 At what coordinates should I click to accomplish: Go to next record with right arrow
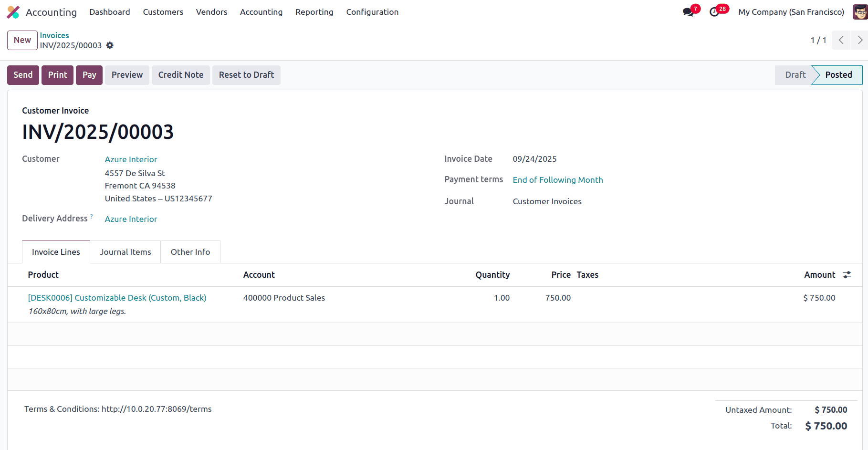(859, 40)
